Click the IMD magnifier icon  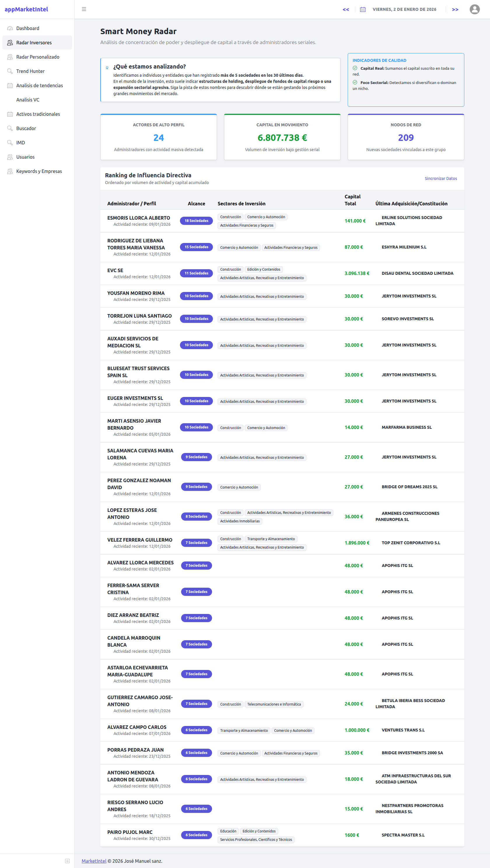[x=10, y=143]
